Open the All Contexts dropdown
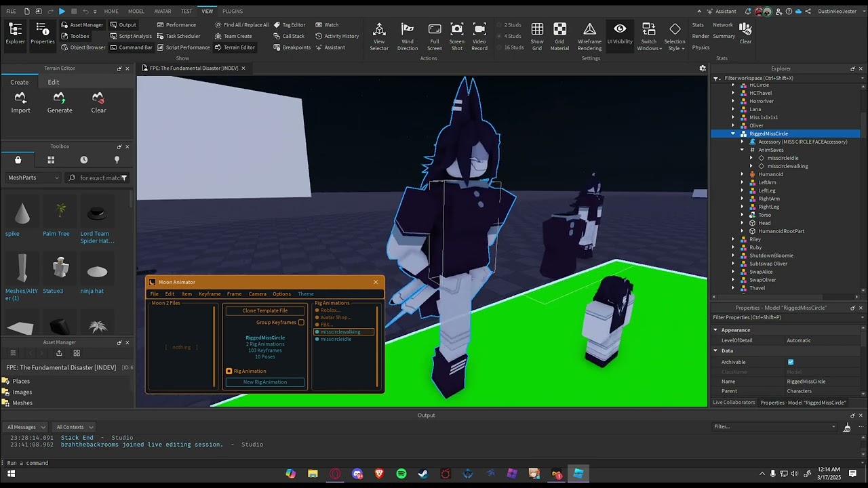 coord(74,427)
